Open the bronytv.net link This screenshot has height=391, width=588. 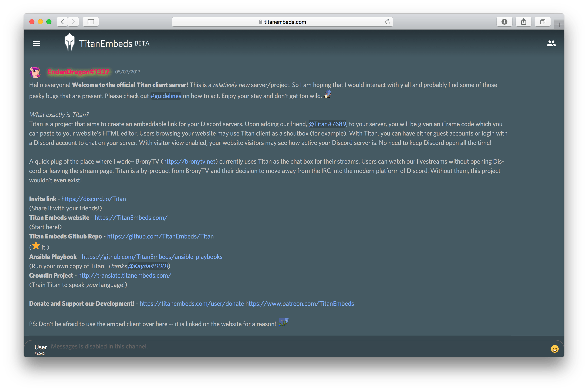point(189,162)
